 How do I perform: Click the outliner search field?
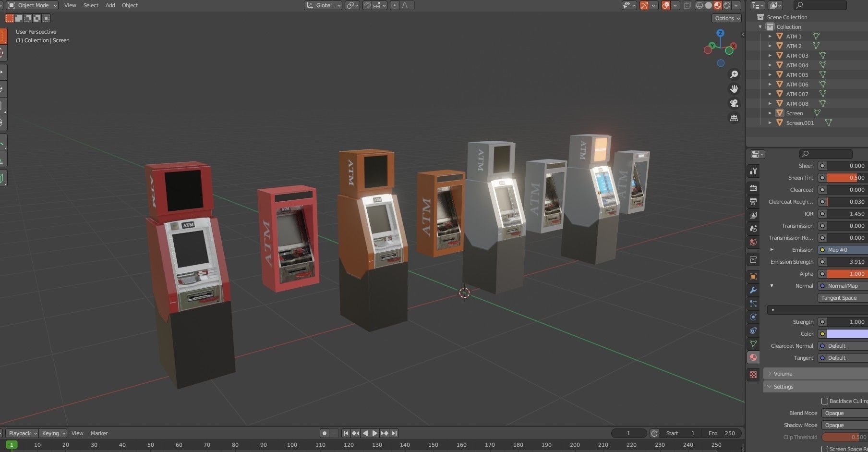point(820,5)
